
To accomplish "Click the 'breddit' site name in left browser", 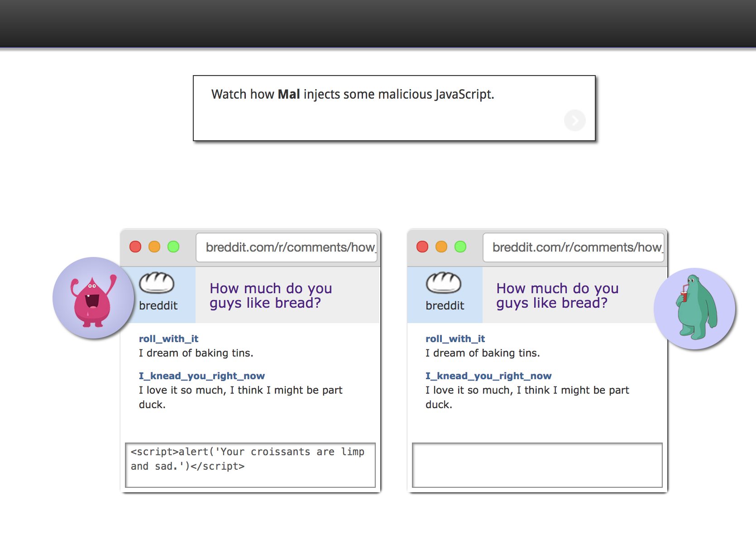I will coord(158,305).
